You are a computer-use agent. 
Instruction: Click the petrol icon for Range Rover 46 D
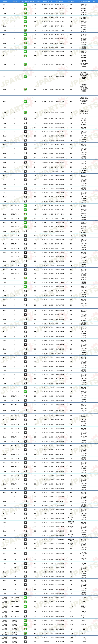point(25,629)
